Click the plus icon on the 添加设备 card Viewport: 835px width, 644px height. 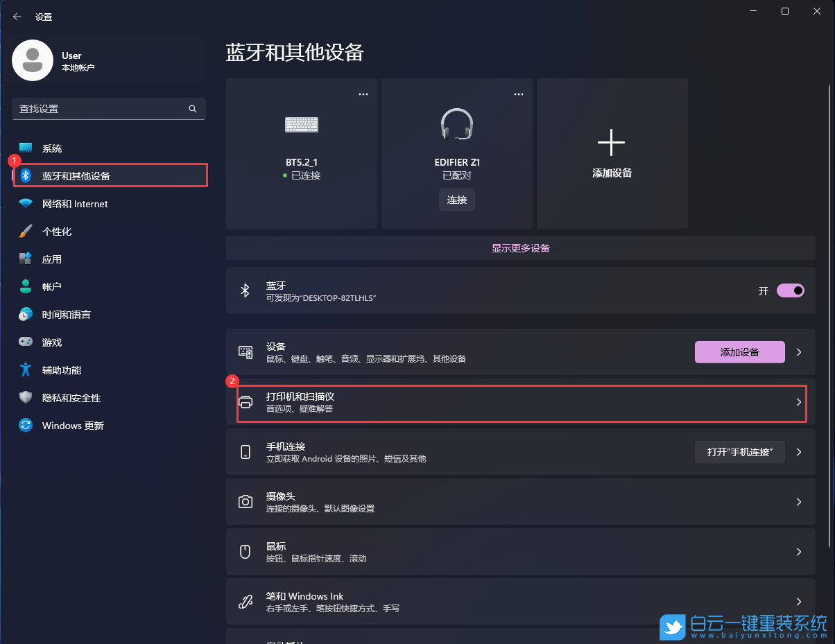(611, 142)
